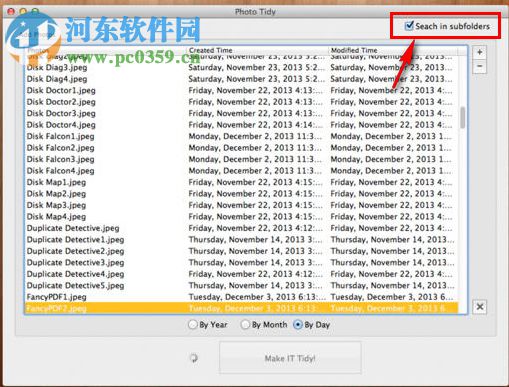Sort by the Created Time column header
The width and height of the screenshot is (509, 387).
[x=257, y=50]
